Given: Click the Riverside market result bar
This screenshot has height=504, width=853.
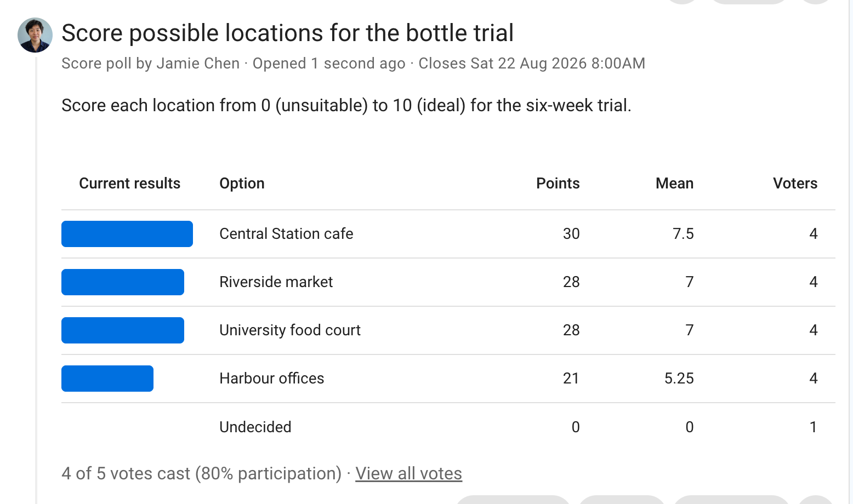Looking at the screenshot, I should (123, 282).
